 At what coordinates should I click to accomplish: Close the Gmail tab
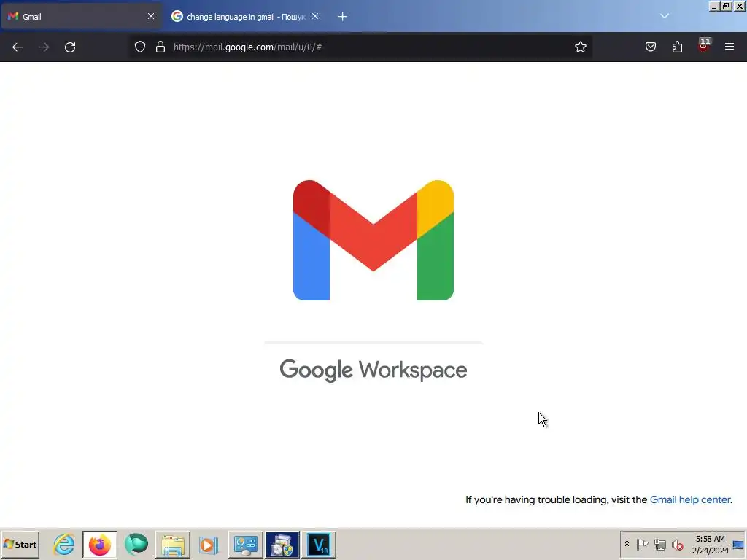click(151, 16)
